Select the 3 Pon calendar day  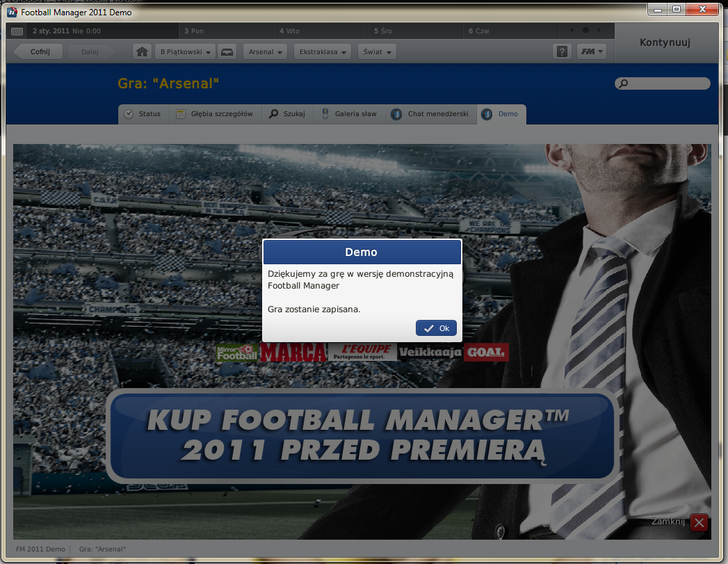pyautogui.click(x=226, y=31)
